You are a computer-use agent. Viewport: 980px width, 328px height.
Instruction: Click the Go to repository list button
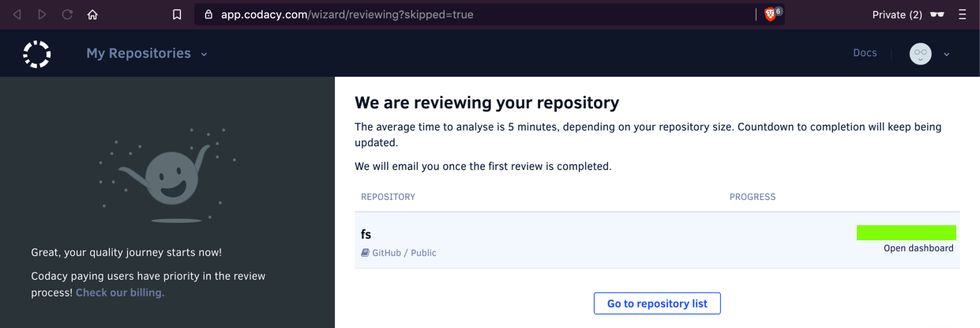(657, 303)
